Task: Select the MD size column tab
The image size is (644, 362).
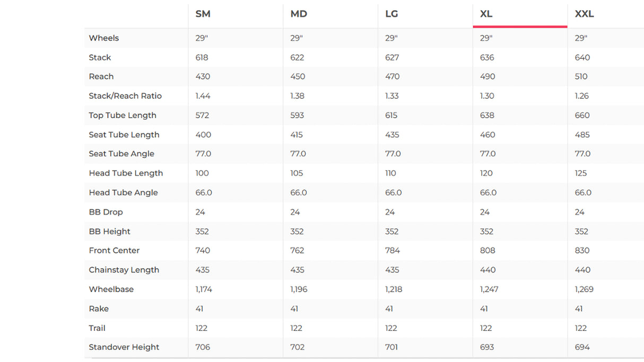Action: pyautogui.click(x=299, y=14)
